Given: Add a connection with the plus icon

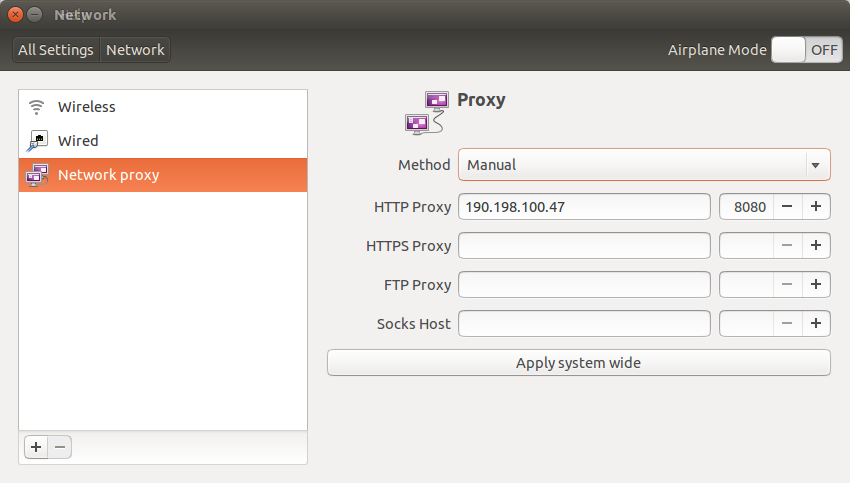Looking at the screenshot, I should click(x=36, y=447).
